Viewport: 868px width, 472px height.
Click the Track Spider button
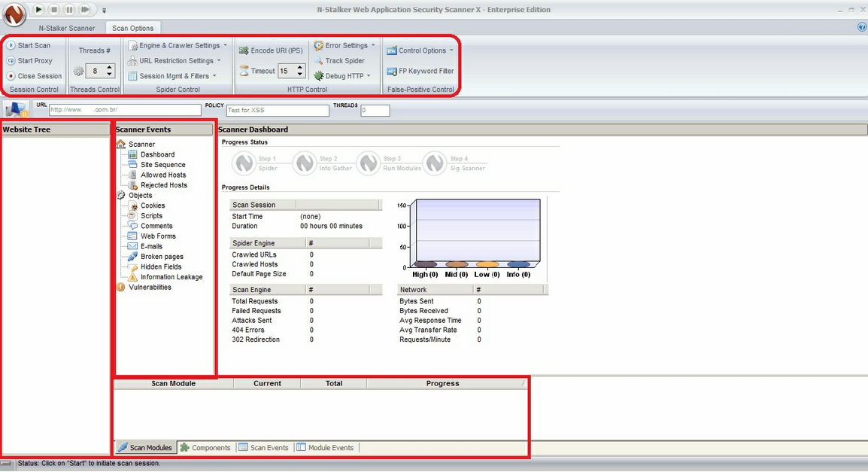click(338, 60)
